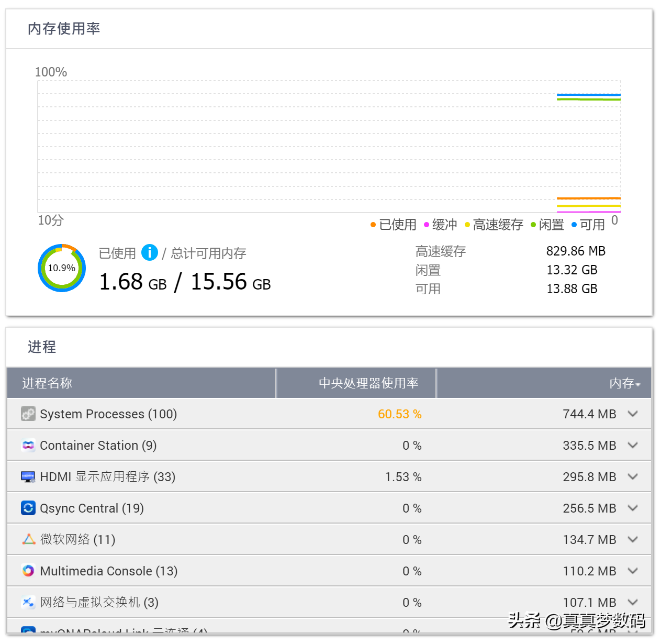Toggle the 高速缓存 legend series
The width and height of the screenshot is (661, 644).
point(494,225)
